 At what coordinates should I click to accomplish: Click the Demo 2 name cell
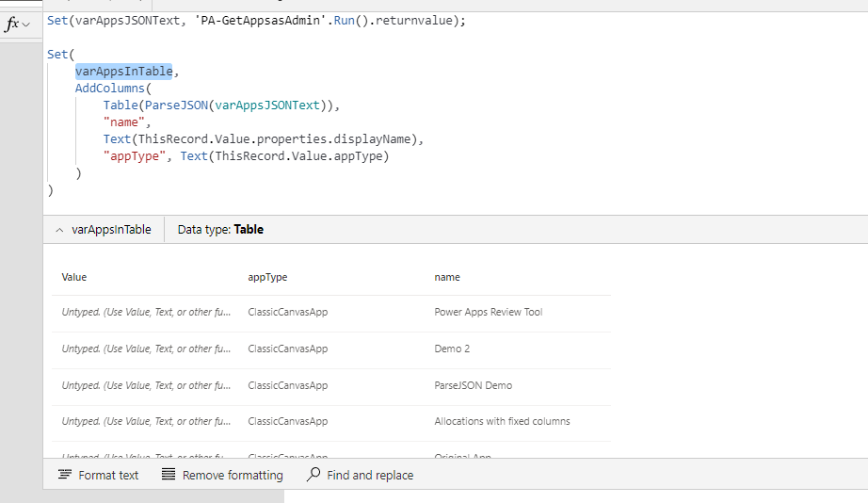coord(452,349)
